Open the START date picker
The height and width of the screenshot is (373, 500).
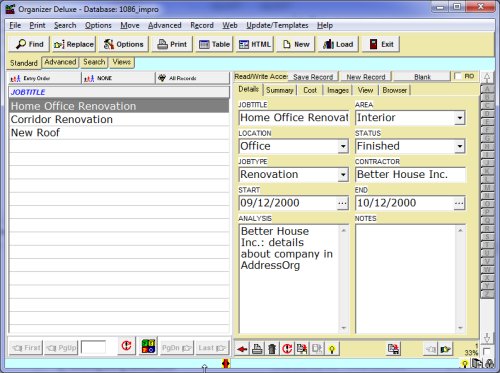point(343,203)
